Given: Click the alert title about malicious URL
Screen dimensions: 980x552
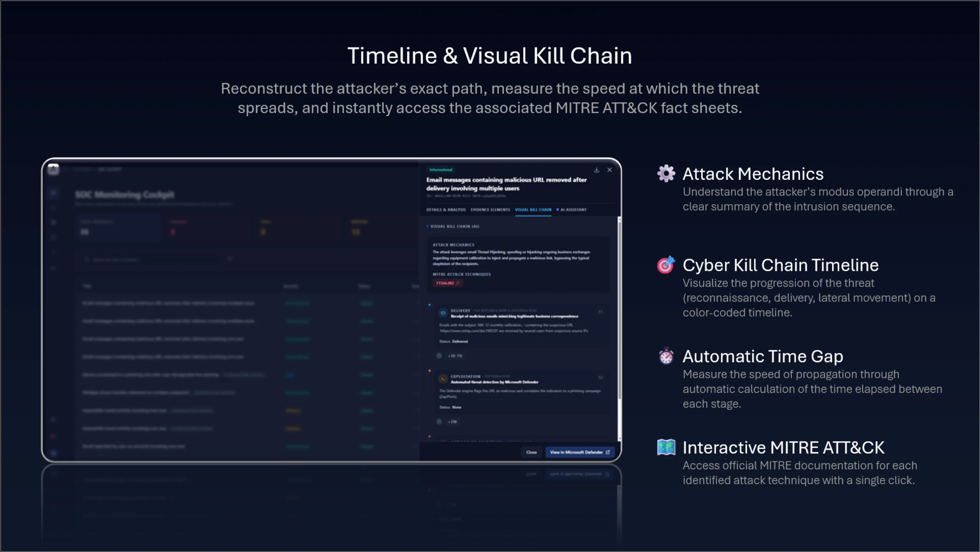Looking at the screenshot, I should point(506,184).
